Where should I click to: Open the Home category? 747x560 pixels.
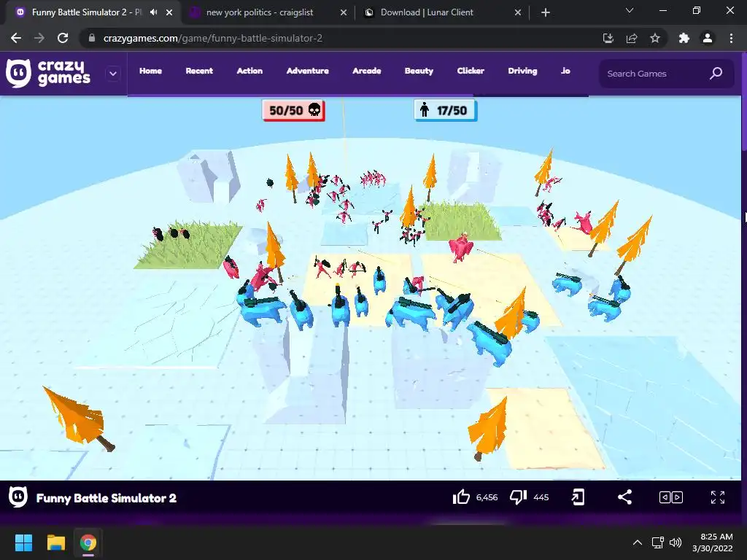pos(150,71)
